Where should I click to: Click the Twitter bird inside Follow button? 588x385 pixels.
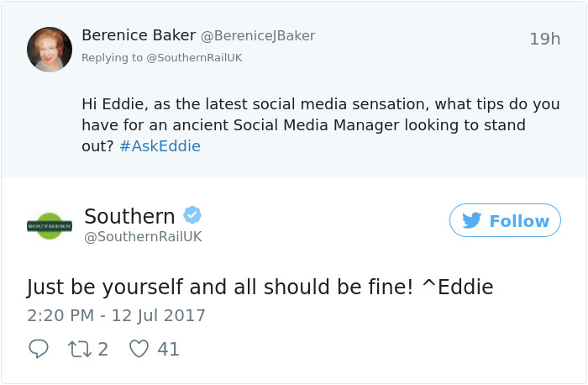pyautogui.click(x=472, y=220)
